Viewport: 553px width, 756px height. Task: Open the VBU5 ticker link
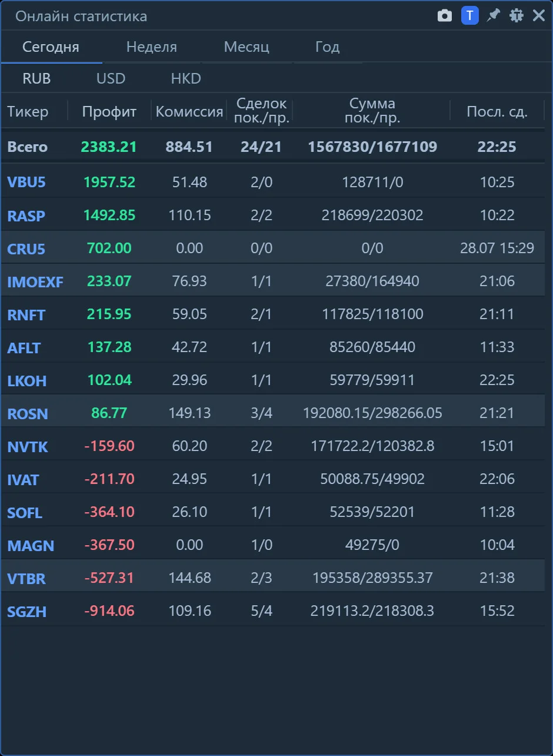[x=26, y=183]
